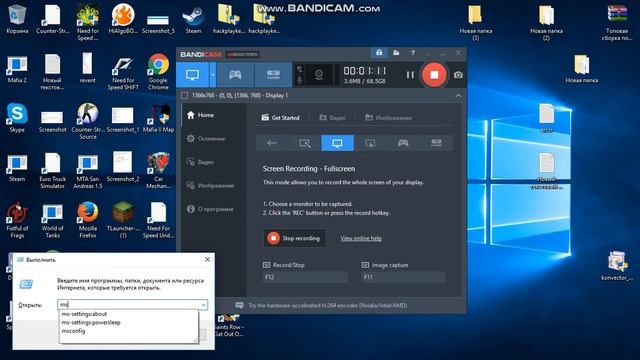The width and height of the screenshot is (640, 360).
Task: Select game mode icon in Get Started row
Action: coord(403,143)
